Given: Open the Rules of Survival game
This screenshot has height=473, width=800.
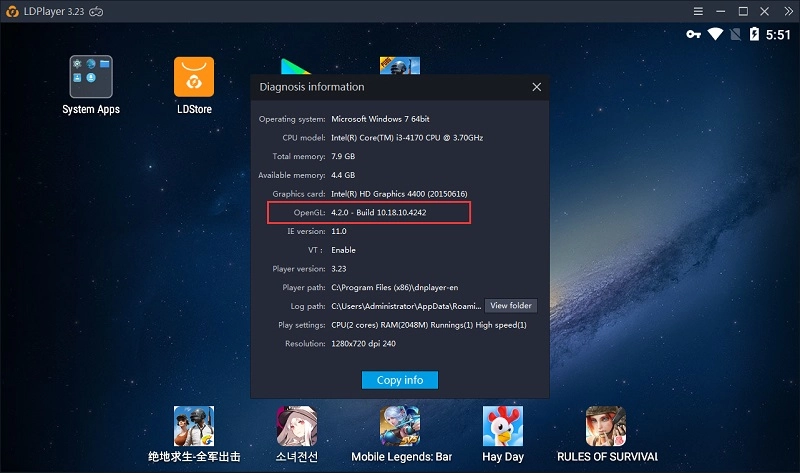Looking at the screenshot, I should (606, 427).
